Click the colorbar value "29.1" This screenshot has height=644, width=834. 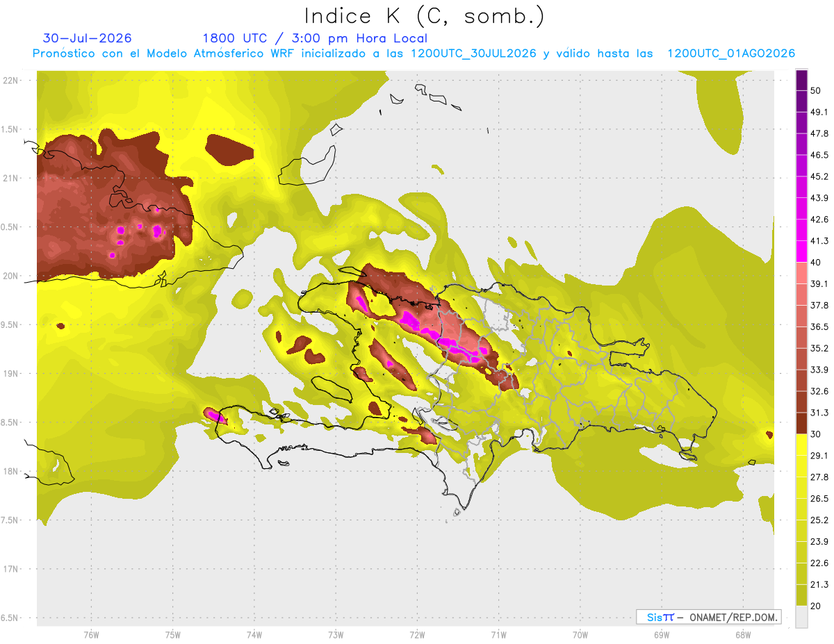point(819,456)
